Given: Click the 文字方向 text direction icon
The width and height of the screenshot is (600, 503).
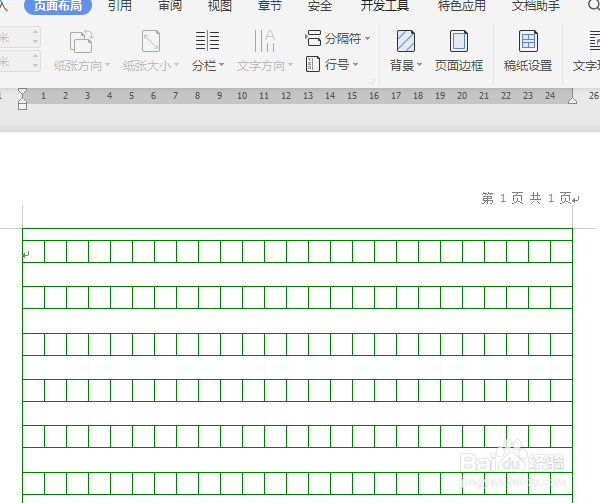Looking at the screenshot, I should (264, 41).
